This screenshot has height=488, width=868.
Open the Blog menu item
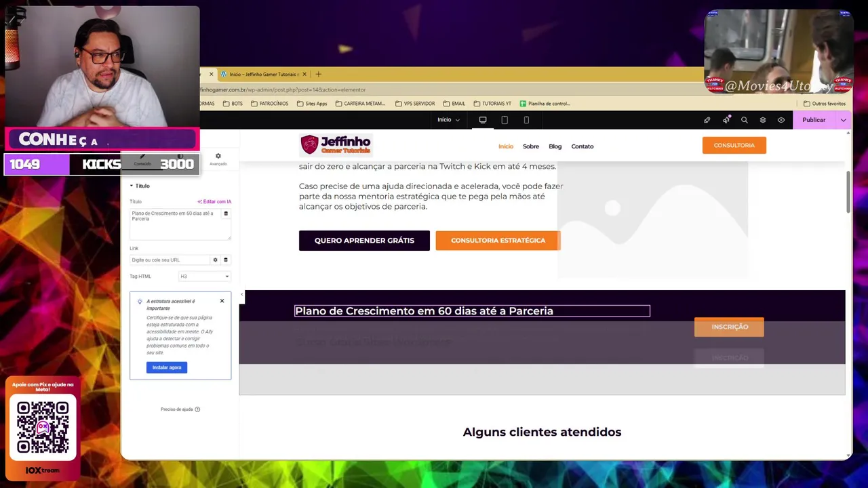pyautogui.click(x=555, y=146)
